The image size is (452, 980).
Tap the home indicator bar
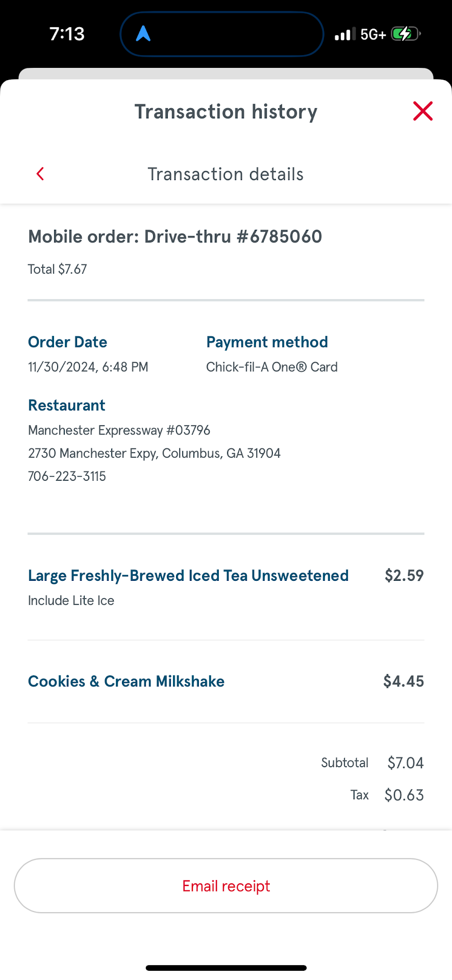point(226,968)
